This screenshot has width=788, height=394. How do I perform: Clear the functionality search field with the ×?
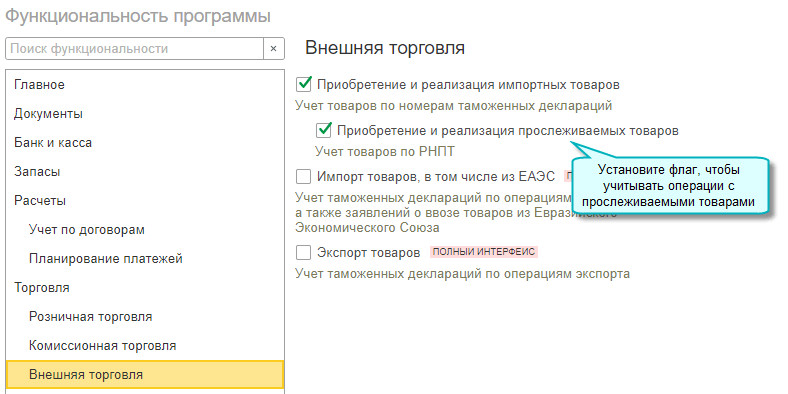pos(273,49)
